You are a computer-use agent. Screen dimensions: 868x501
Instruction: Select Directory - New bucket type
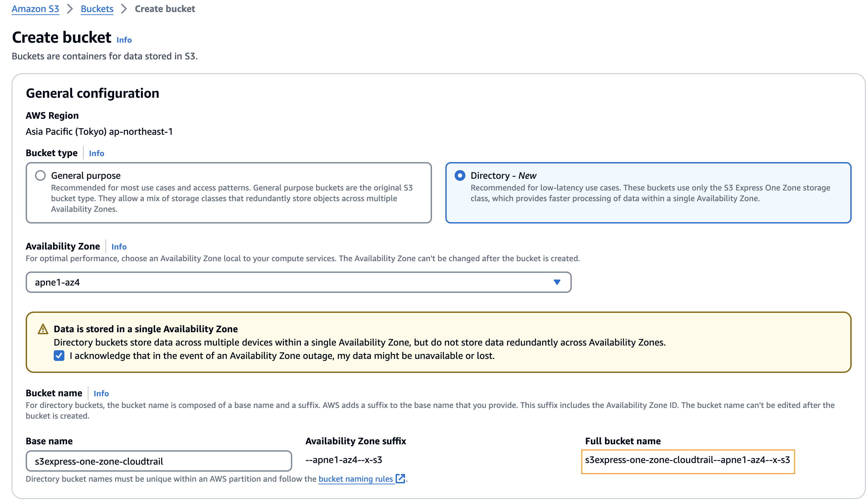point(460,175)
